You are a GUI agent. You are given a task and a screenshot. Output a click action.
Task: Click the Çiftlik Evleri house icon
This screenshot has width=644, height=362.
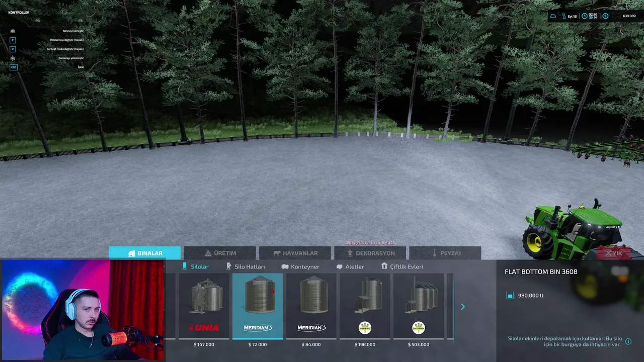point(384,266)
